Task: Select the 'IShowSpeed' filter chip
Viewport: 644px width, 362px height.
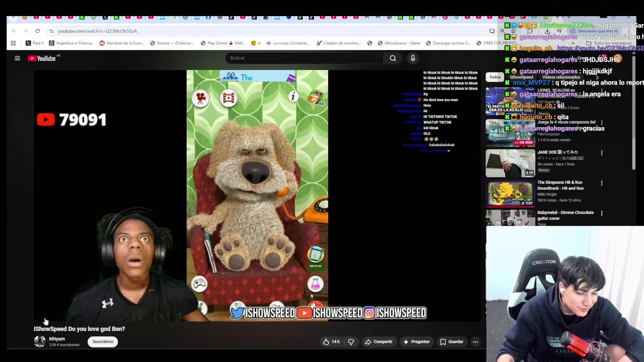Action: (521, 77)
